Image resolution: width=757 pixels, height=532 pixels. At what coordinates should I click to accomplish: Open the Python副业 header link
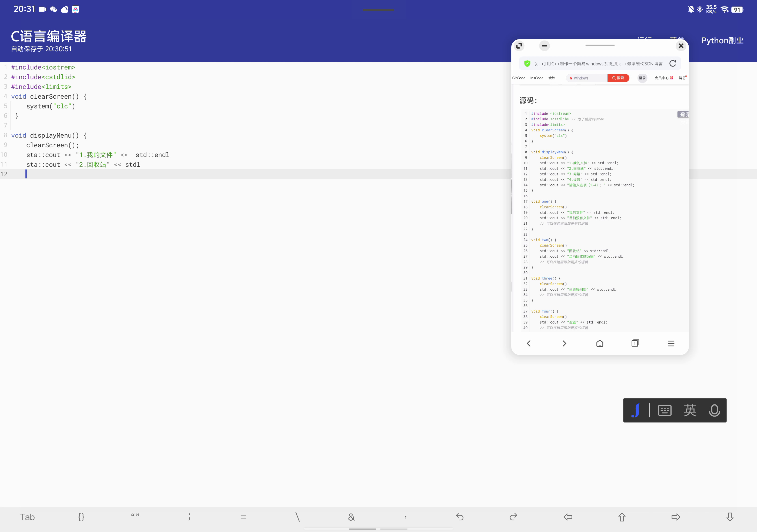(722, 41)
